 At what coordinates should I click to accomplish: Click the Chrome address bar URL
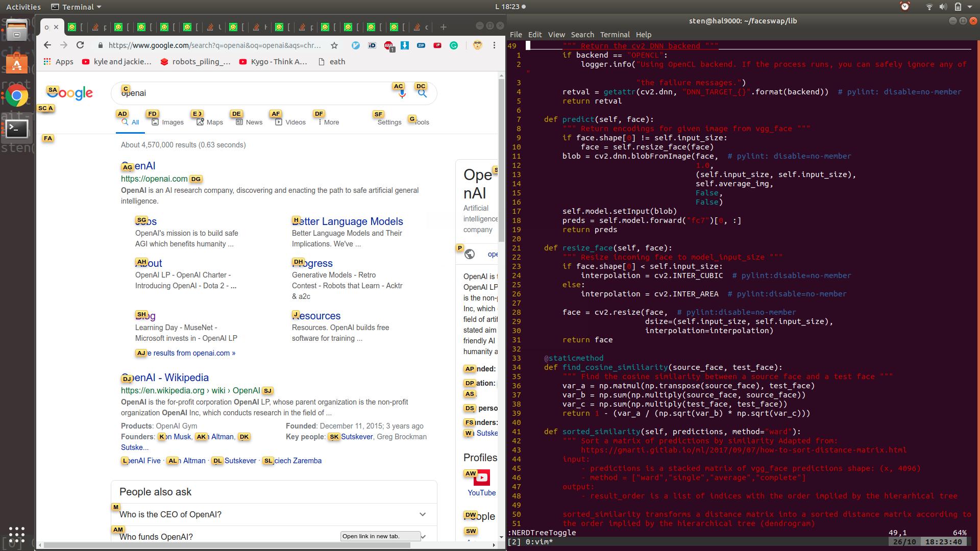pos(214,45)
